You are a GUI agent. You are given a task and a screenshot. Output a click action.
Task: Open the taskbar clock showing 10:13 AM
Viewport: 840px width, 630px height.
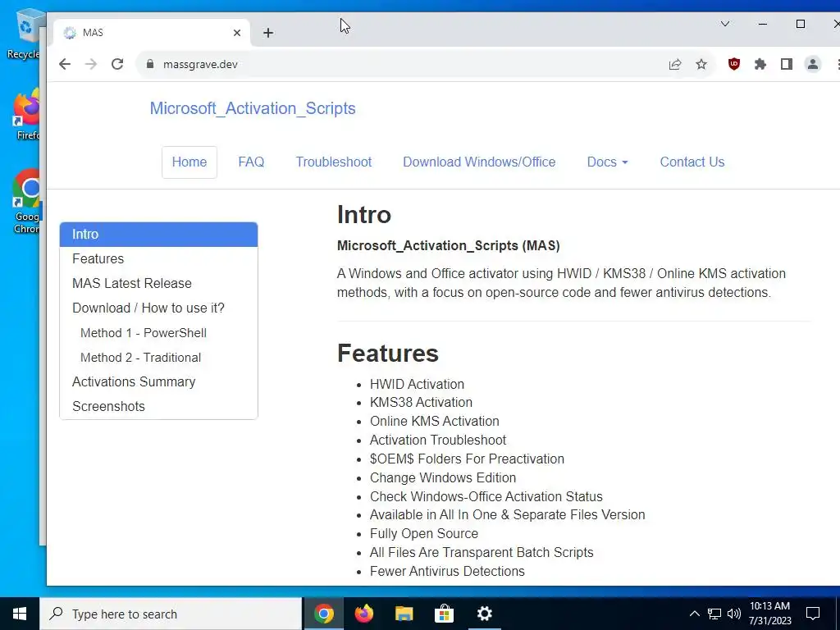[769, 614]
